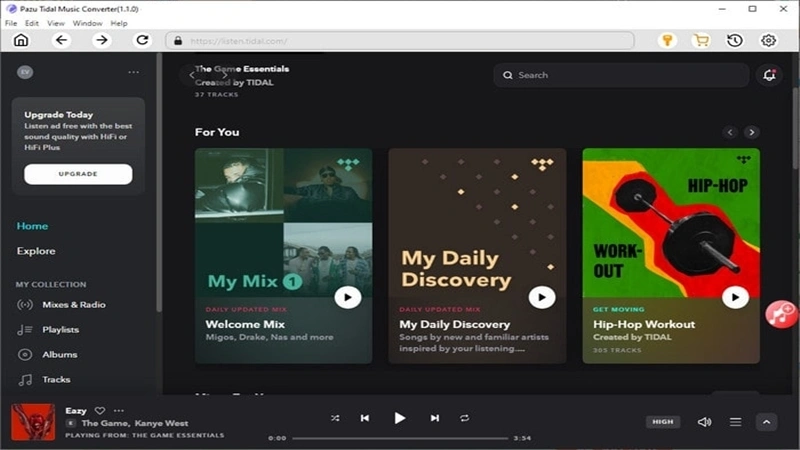Expand the now playing view chevron
Screen dimensions: 800x450
[766, 422]
